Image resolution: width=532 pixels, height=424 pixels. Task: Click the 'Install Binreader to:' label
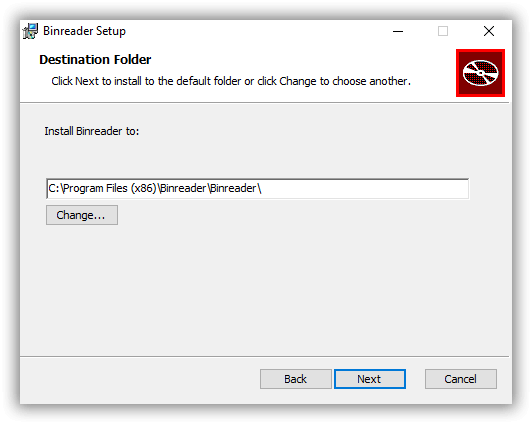pyautogui.click(x=92, y=131)
